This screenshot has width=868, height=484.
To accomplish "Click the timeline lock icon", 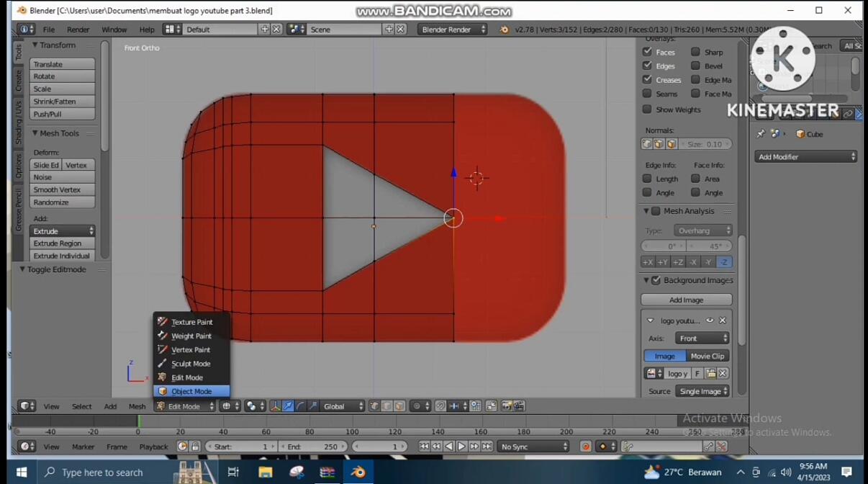I will 195,447.
